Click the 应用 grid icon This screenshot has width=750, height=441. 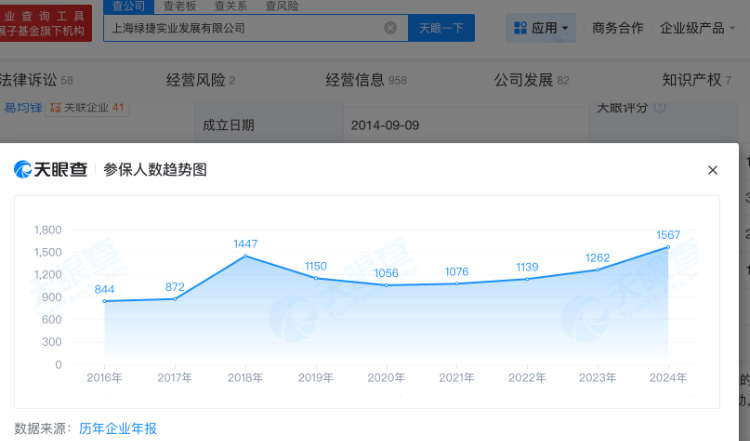point(520,28)
